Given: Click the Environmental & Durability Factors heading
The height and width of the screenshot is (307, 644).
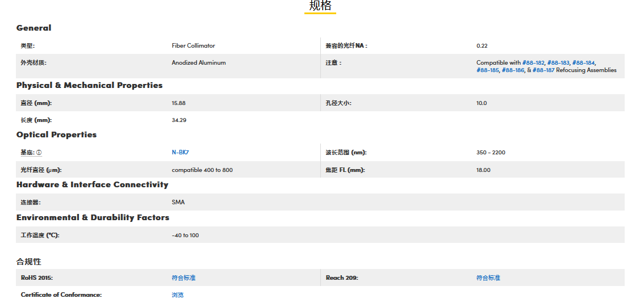Looking at the screenshot, I should (x=93, y=217).
